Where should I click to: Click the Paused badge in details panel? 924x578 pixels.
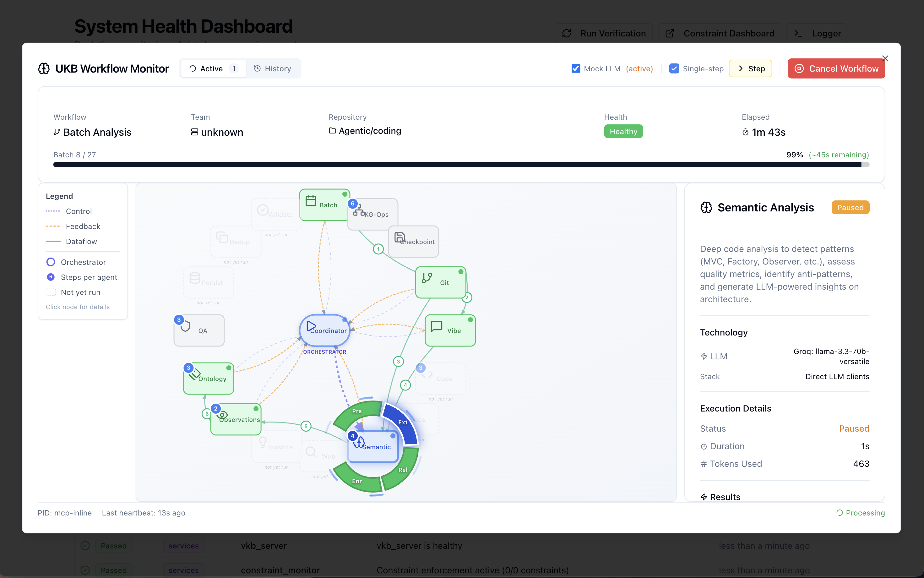pyautogui.click(x=850, y=207)
